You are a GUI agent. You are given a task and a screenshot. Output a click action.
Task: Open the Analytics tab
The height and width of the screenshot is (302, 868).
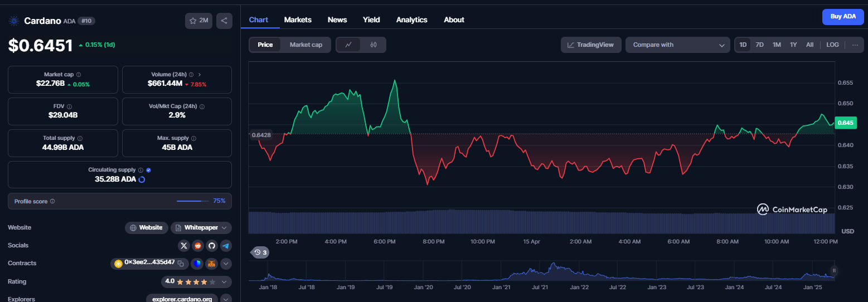pyautogui.click(x=411, y=20)
